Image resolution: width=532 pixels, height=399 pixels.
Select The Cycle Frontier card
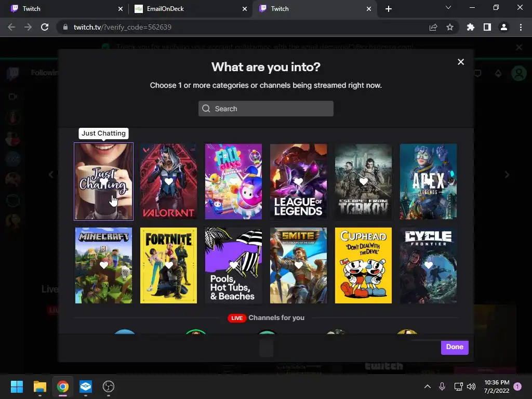[428, 265]
